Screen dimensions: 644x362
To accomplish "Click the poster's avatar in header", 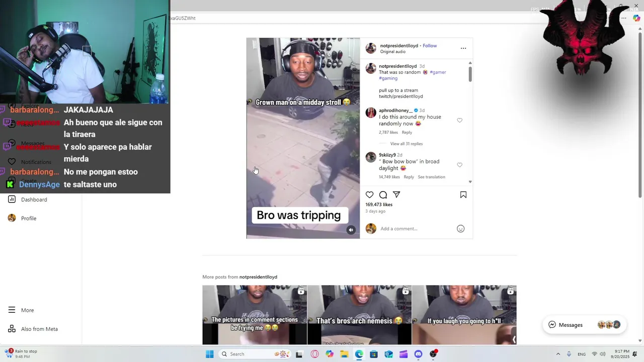I will 371,48.
